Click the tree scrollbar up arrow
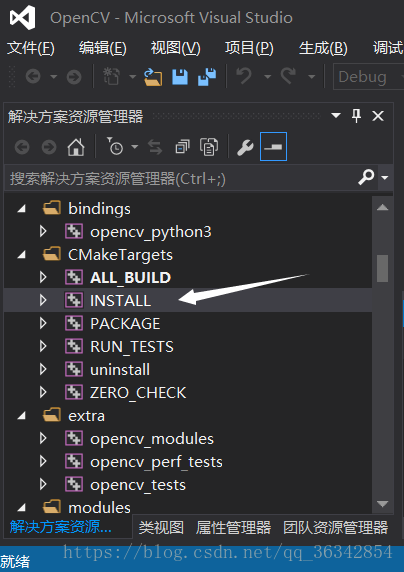This screenshot has width=404, height=572. [x=382, y=207]
